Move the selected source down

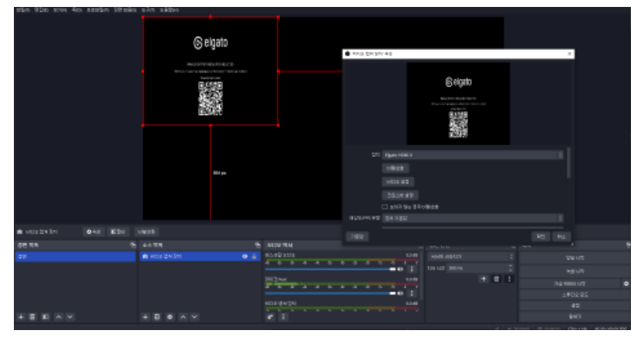pos(194,317)
